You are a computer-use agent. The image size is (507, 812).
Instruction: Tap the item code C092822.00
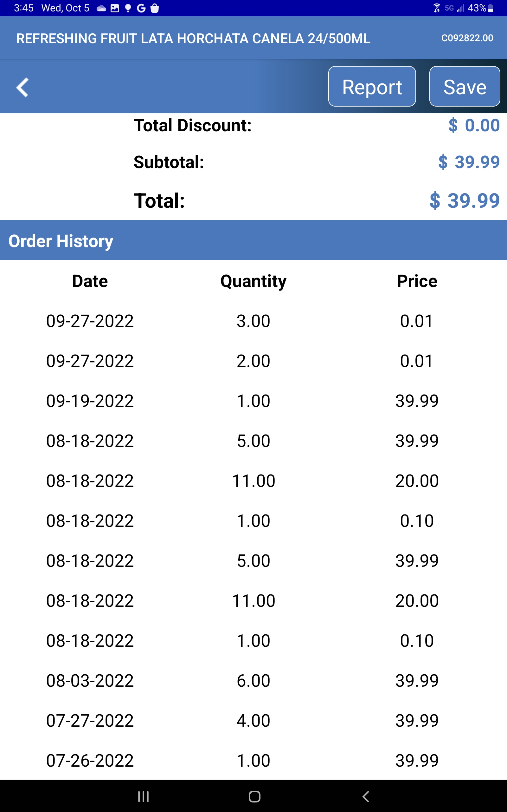tap(467, 38)
